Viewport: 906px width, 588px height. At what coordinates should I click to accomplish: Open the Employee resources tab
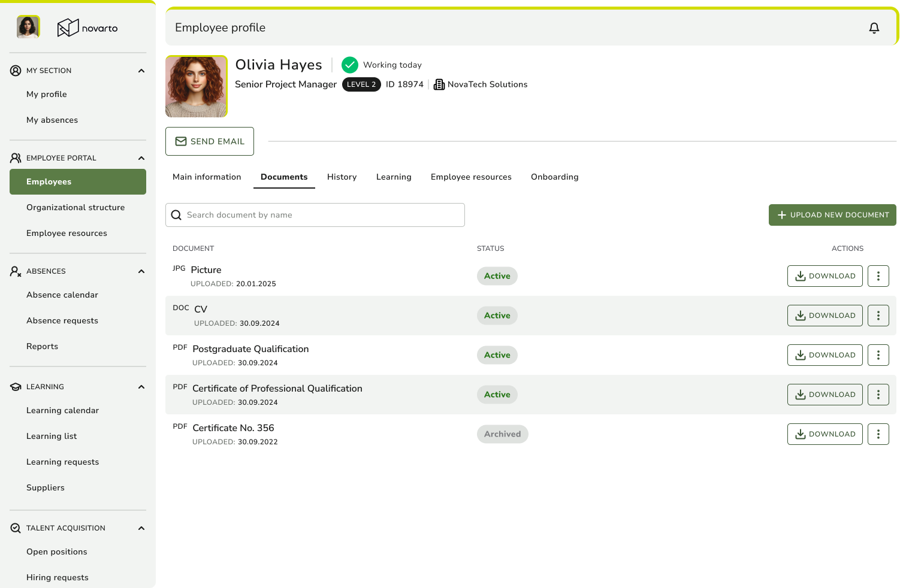click(x=471, y=177)
